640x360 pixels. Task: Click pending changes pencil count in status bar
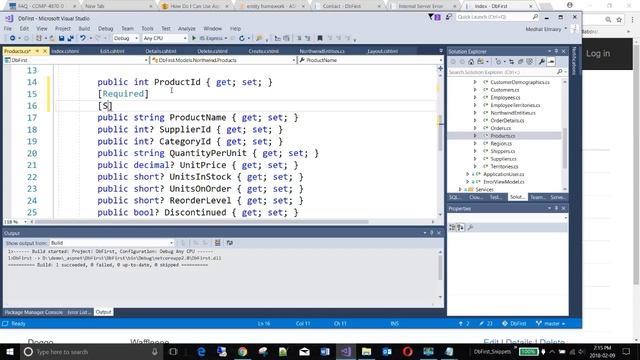coord(486,324)
